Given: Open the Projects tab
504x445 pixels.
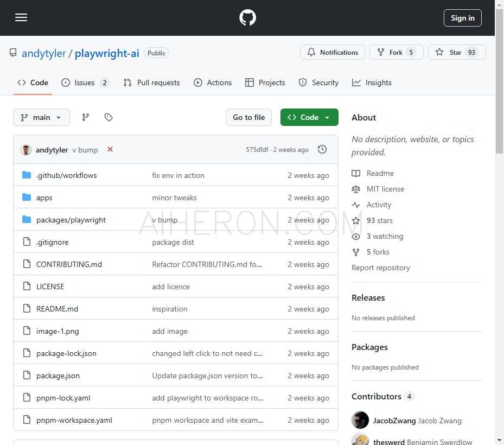Looking at the screenshot, I should point(265,82).
